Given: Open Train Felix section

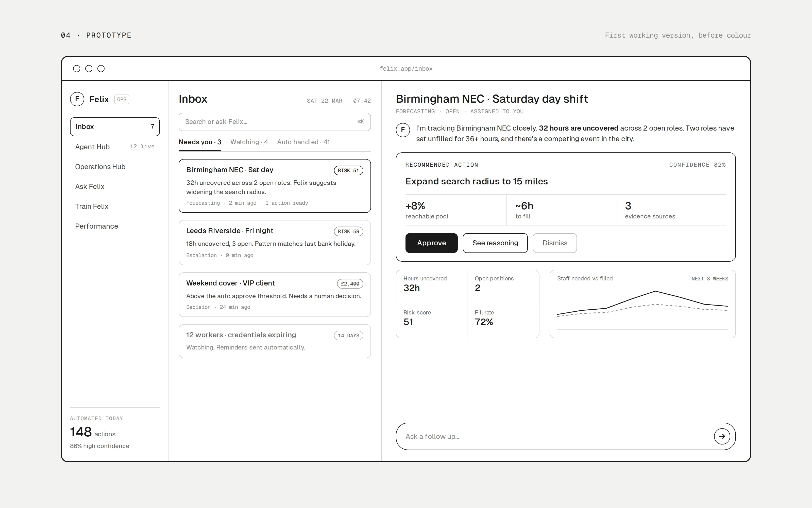Looking at the screenshot, I should 115,206.
